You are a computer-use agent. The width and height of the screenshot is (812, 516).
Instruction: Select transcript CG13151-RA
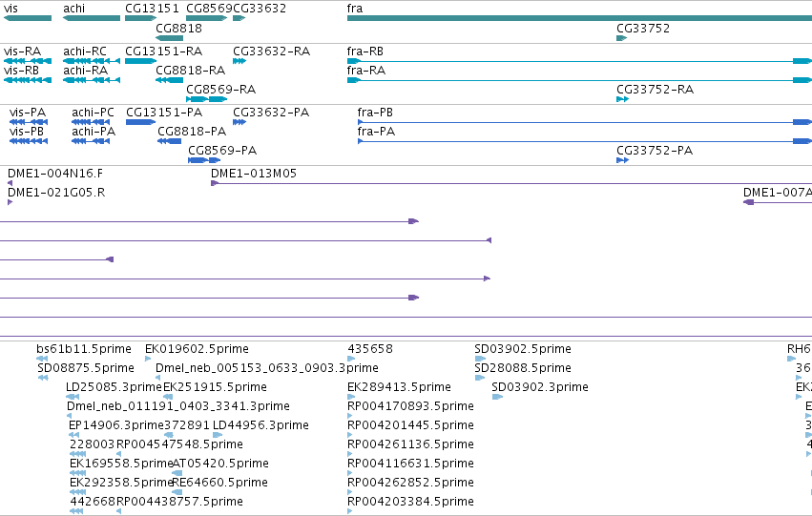141,61
